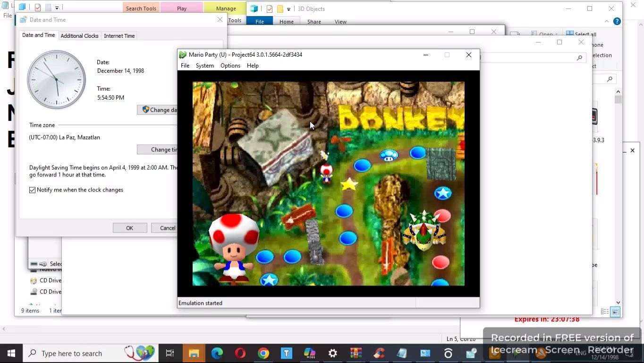Open Microsoft Edge from the taskbar

[217, 353]
